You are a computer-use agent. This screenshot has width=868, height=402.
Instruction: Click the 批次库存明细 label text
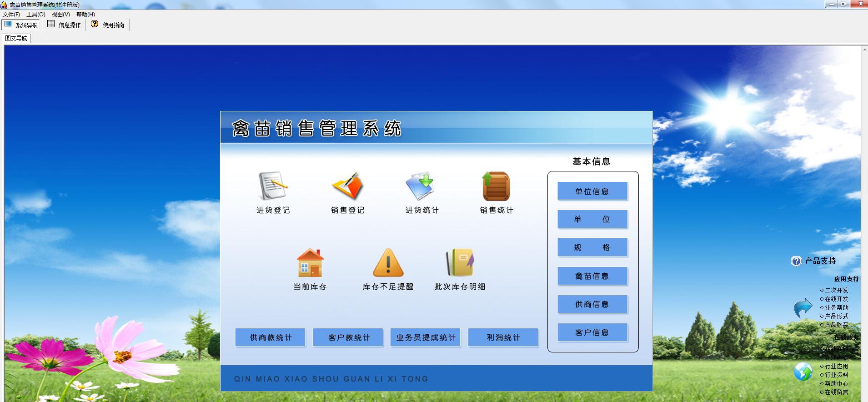[x=460, y=286]
